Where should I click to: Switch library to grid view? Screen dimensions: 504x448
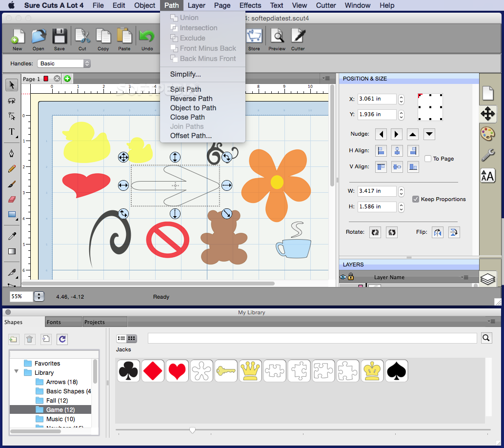point(132,338)
